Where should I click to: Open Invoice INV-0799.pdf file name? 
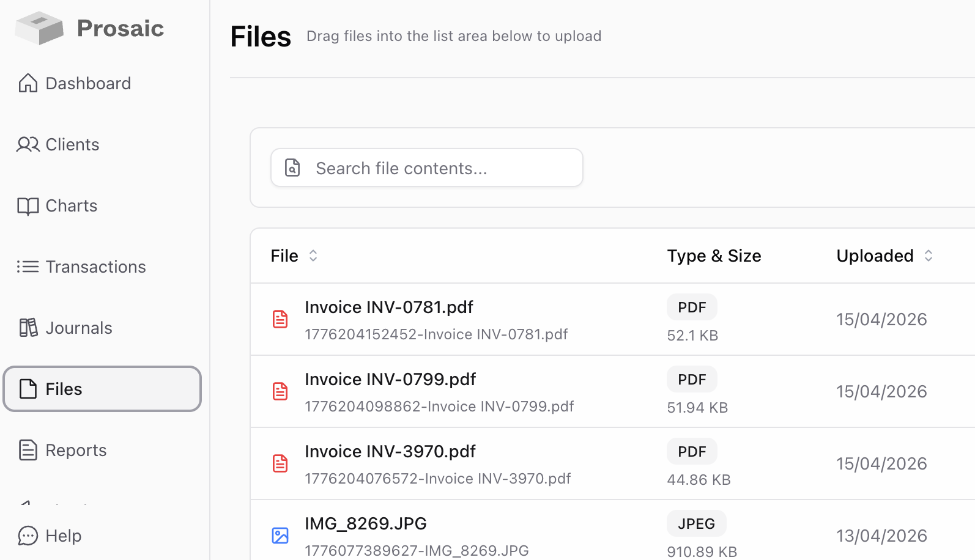(390, 379)
